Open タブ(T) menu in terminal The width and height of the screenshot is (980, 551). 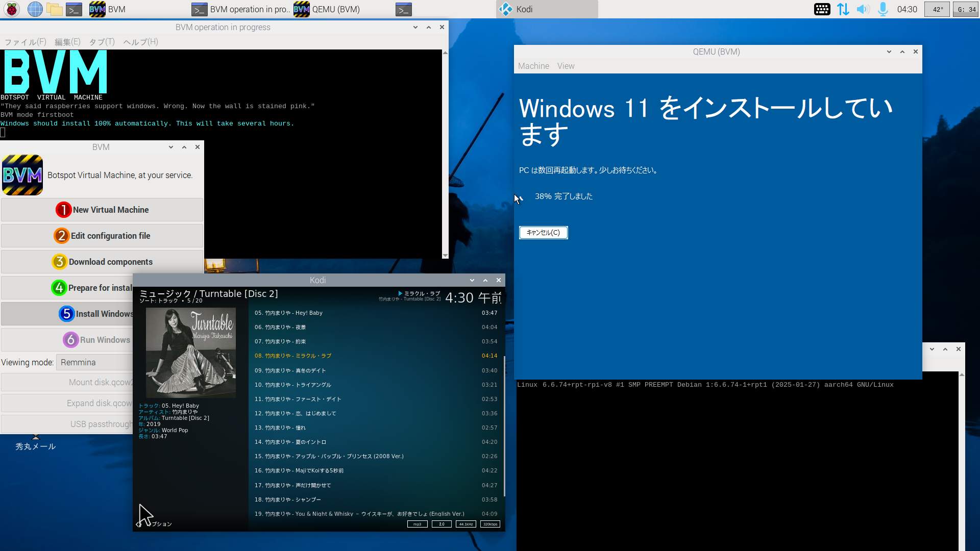tap(102, 42)
